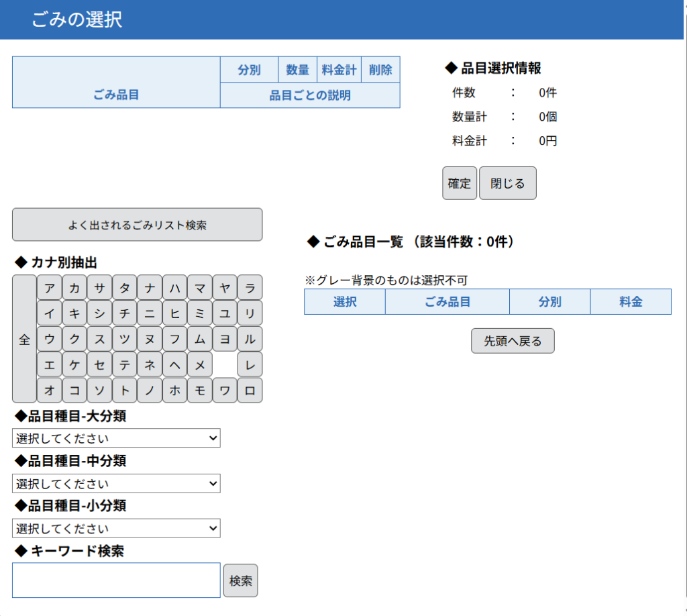
Task: Close the dialog with the 閉じる button
Action: [x=507, y=183]
